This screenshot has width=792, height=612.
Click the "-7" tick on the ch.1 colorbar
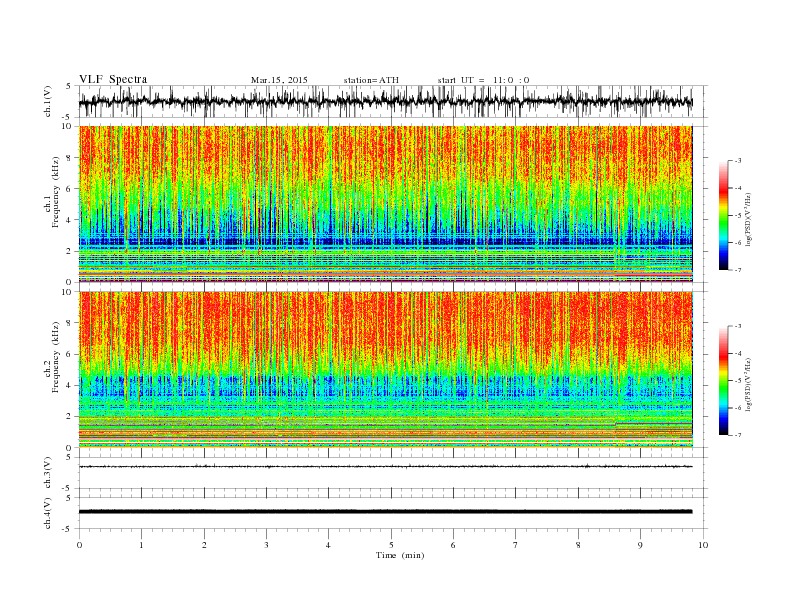(737, 270)
